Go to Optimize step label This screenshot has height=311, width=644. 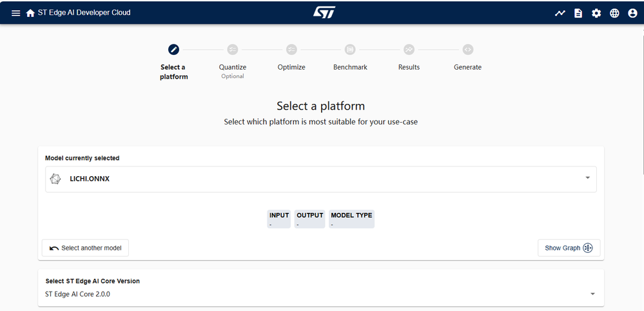tap(291, 67)
